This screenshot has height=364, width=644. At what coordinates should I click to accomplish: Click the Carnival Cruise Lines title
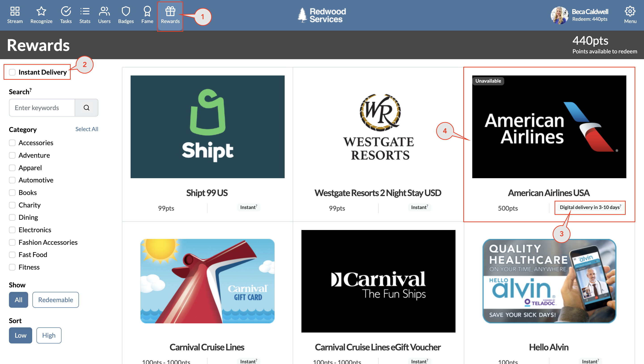pos(207,347)
